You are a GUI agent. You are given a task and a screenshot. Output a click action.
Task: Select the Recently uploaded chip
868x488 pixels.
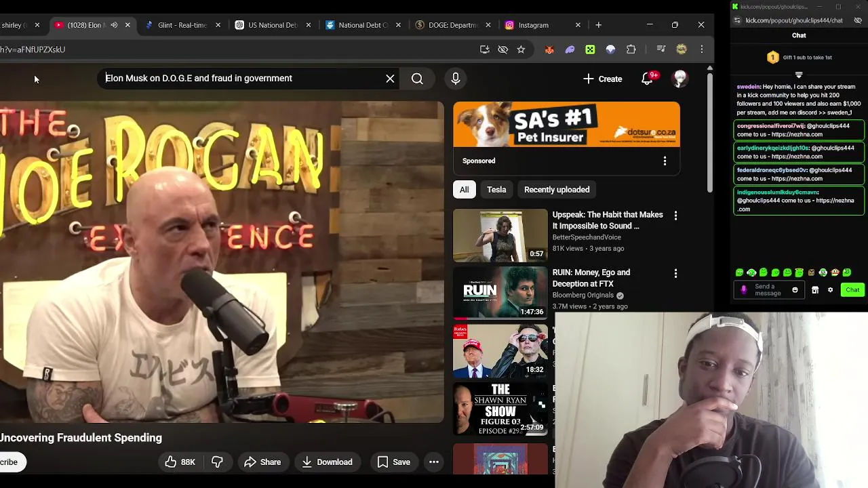tap(557, 190)
